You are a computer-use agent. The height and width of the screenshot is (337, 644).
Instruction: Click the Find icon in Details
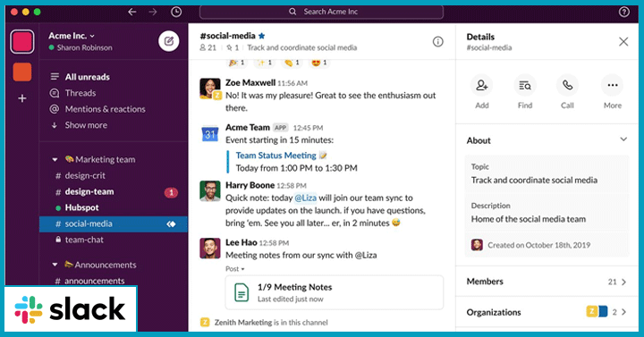[525, 86]
